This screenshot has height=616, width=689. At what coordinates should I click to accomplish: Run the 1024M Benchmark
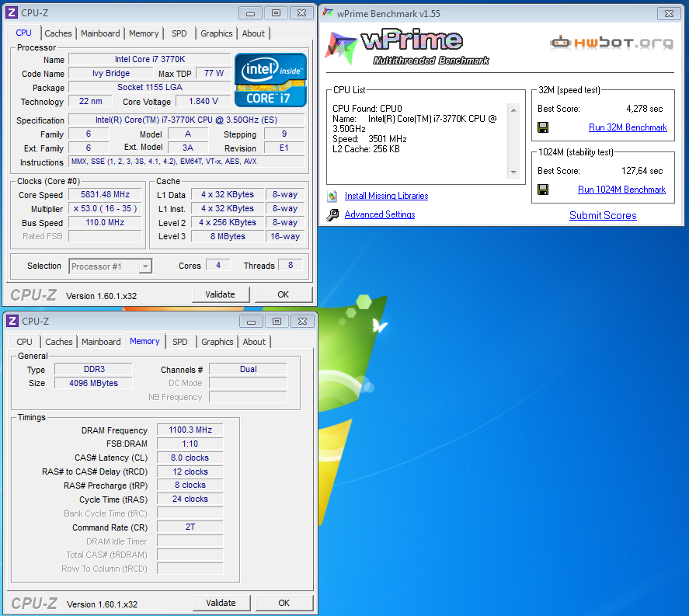(621, 190)
